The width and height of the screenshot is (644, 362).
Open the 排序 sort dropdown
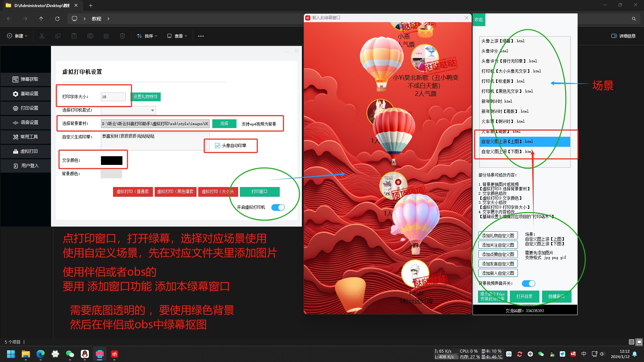(x=147, y=36)
